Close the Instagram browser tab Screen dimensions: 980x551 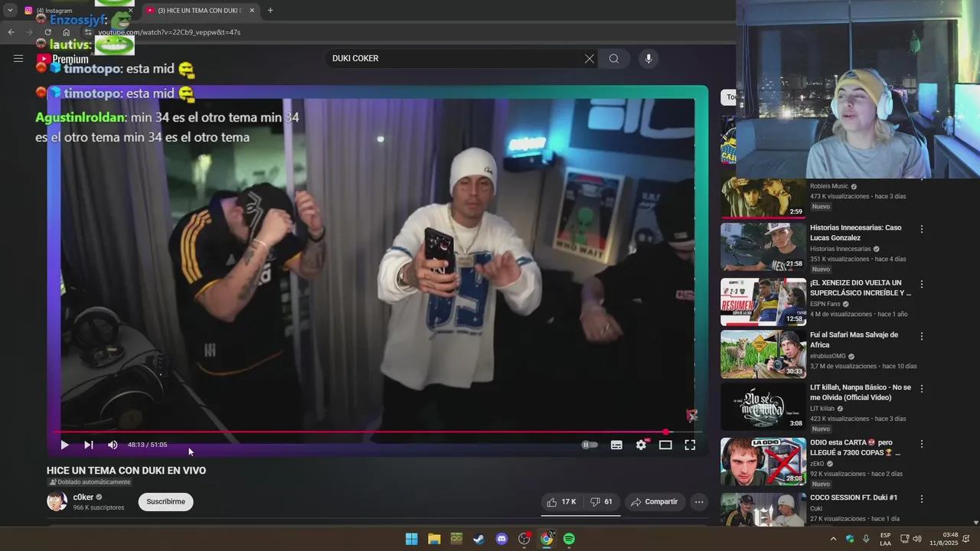(129, 11)
